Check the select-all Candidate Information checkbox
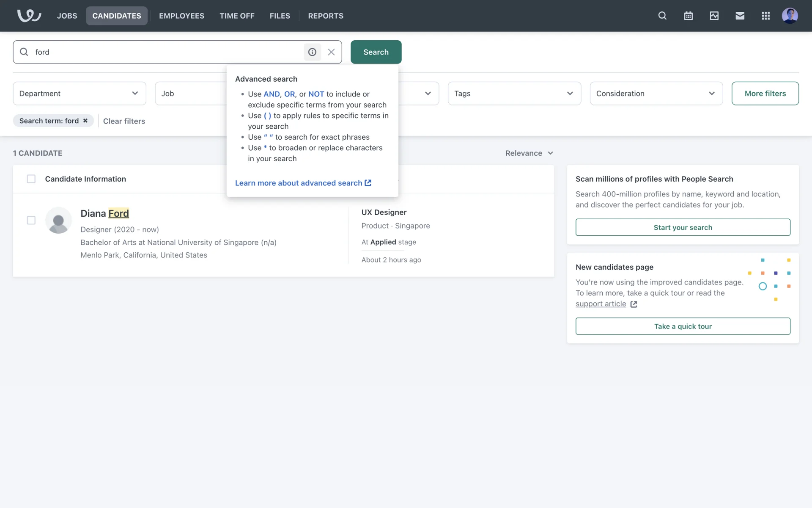This screenshot has height=508, width=812. 31,179
